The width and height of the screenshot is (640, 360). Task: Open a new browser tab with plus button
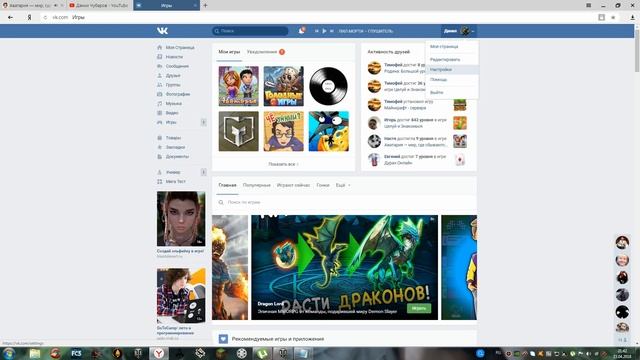(205, 5)
